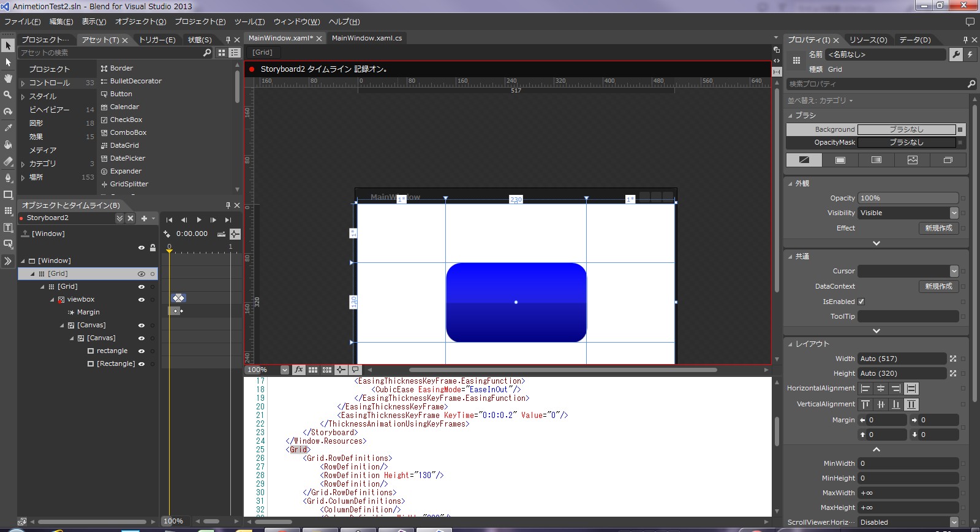Uncheck the IsEnabled checkbox
Screen dimensions: 980x532
[x=861, y=302]
